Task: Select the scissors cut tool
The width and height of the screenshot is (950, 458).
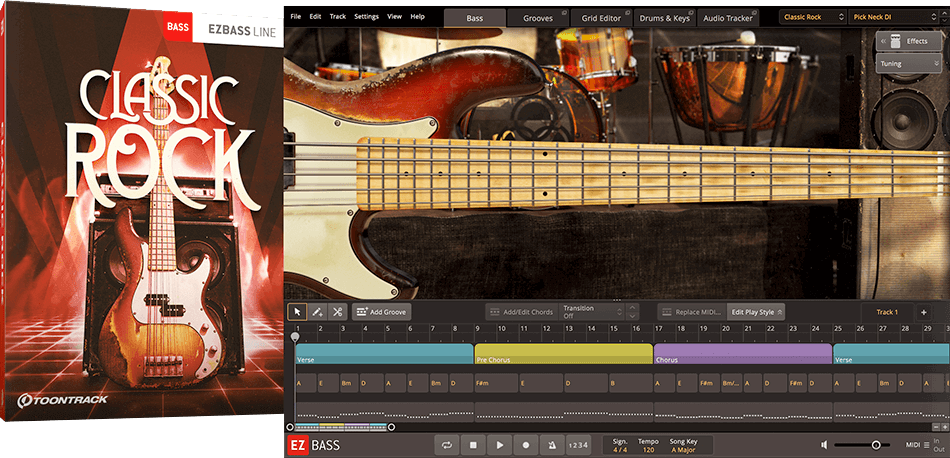Action: point(337,312)
